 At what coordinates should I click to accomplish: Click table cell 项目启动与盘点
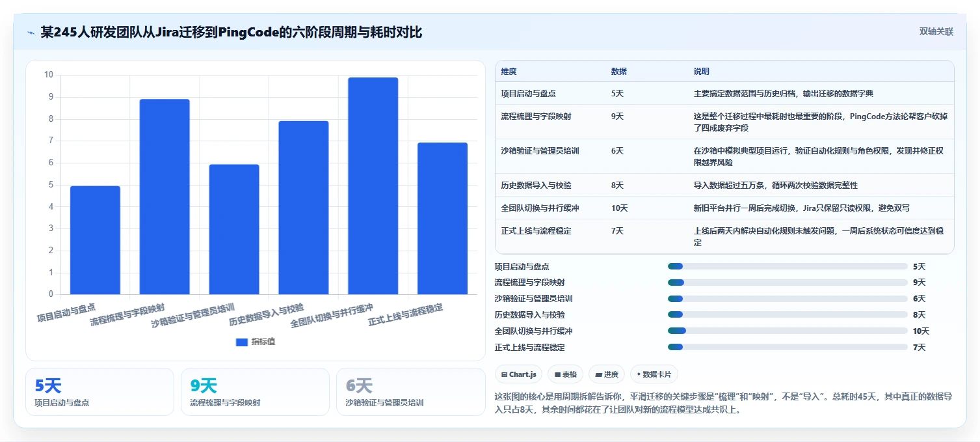pos(528,94)
